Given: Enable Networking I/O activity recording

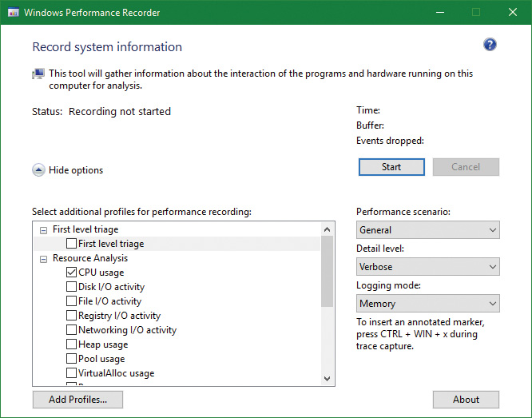Looking at the screenshot, I should [x=72, y=330].
